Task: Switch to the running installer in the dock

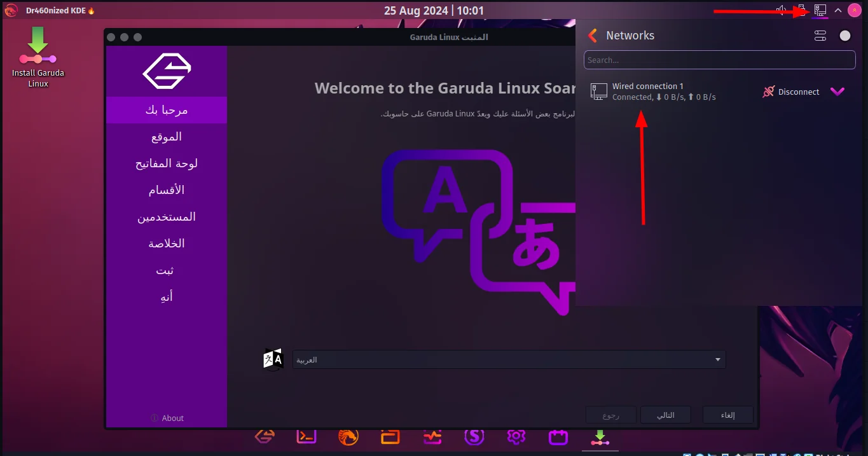Action: [600, 438]
